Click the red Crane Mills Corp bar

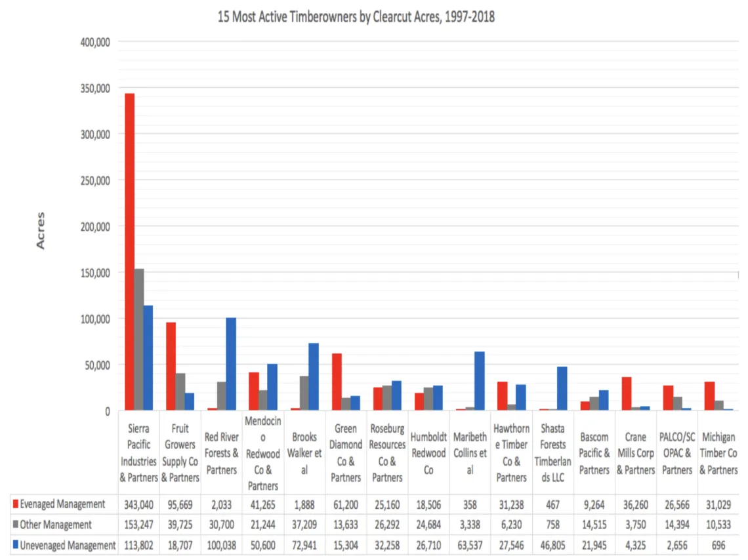(x=627, y=393)
